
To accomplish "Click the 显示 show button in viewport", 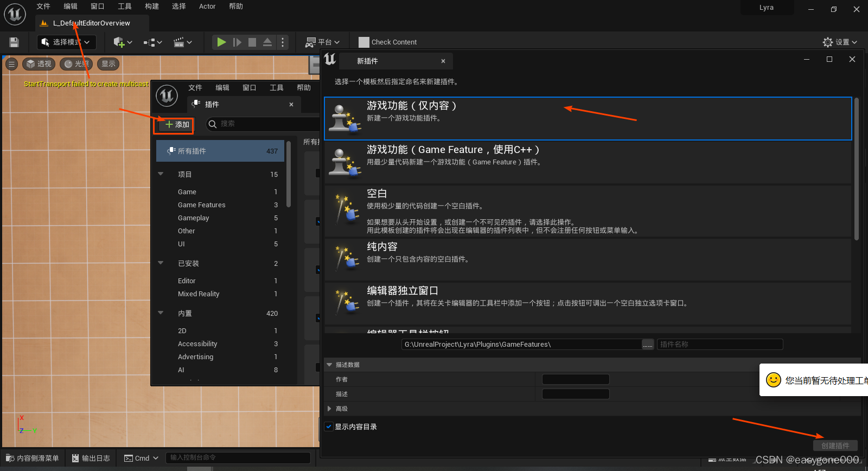I will coord(108,64).
